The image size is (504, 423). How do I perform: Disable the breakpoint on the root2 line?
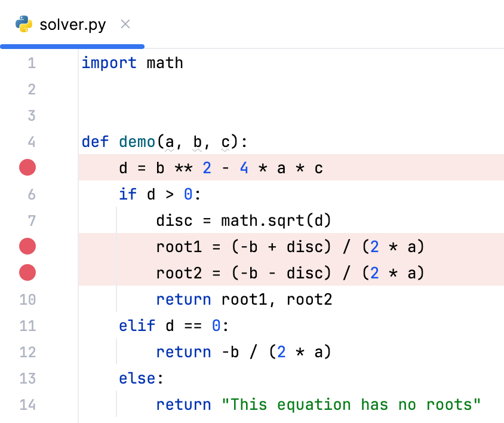point(27,272)
